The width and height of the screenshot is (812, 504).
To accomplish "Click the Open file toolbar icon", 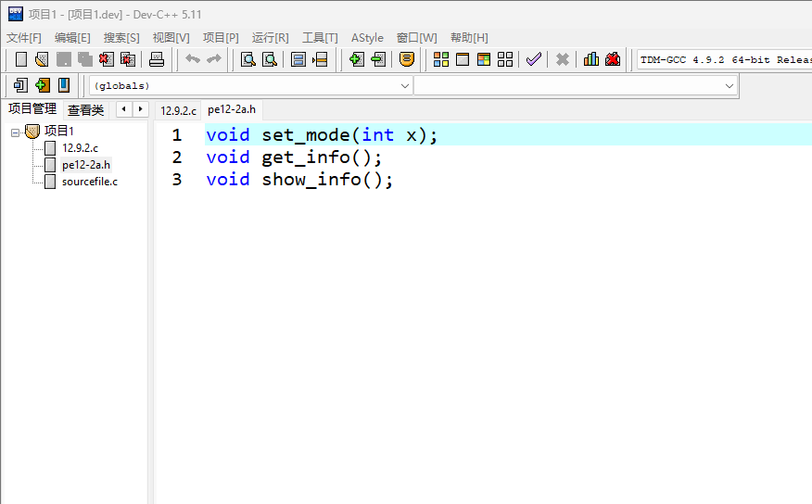I will (x=42, y=59).
